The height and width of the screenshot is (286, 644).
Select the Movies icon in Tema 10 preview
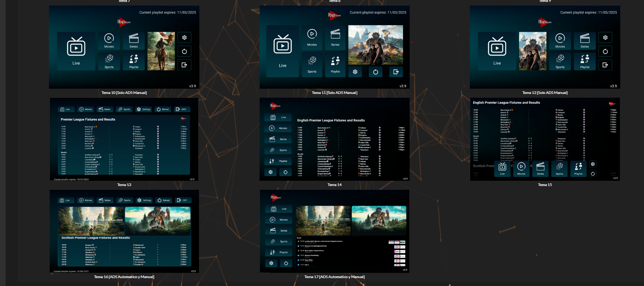tap(109, 41)
